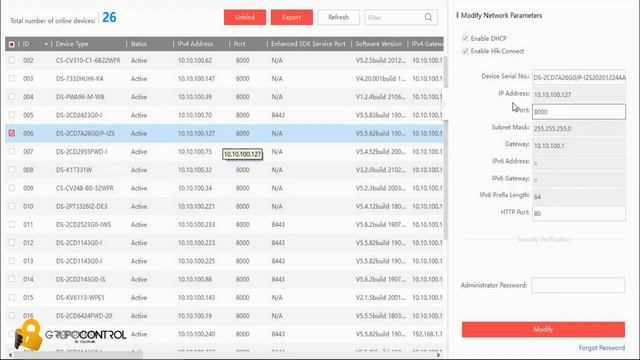
Task: Click IPv4 address 10.10.100.240 cell
Action: [x=196, y=334]
